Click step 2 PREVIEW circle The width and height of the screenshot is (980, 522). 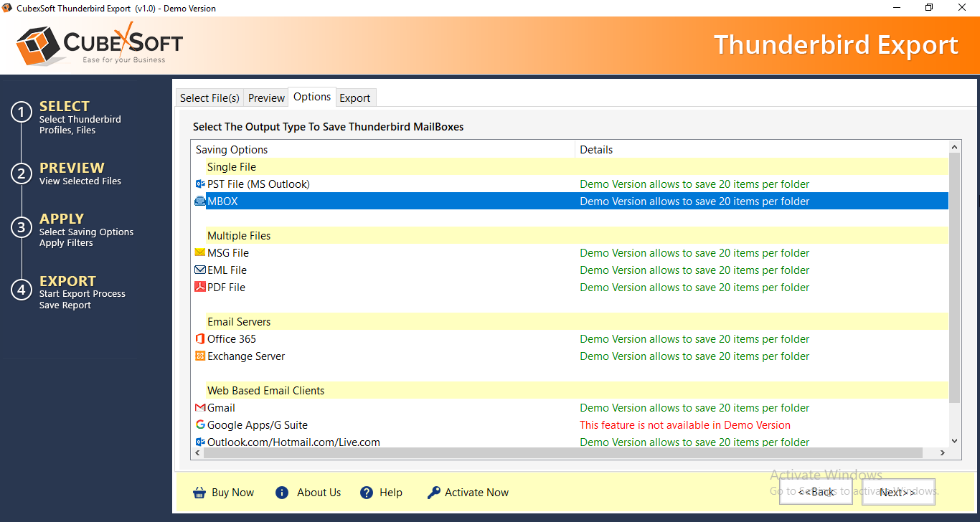tap(22, 174)
